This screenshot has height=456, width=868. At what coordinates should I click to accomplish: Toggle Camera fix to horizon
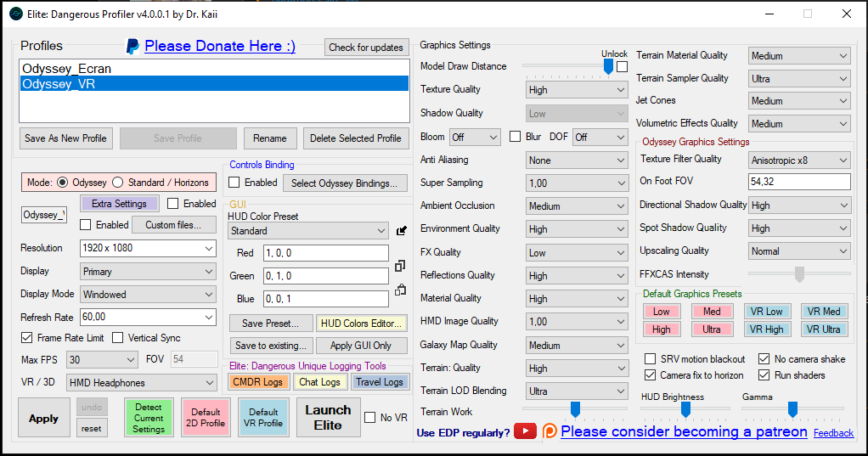click(651, 374)
